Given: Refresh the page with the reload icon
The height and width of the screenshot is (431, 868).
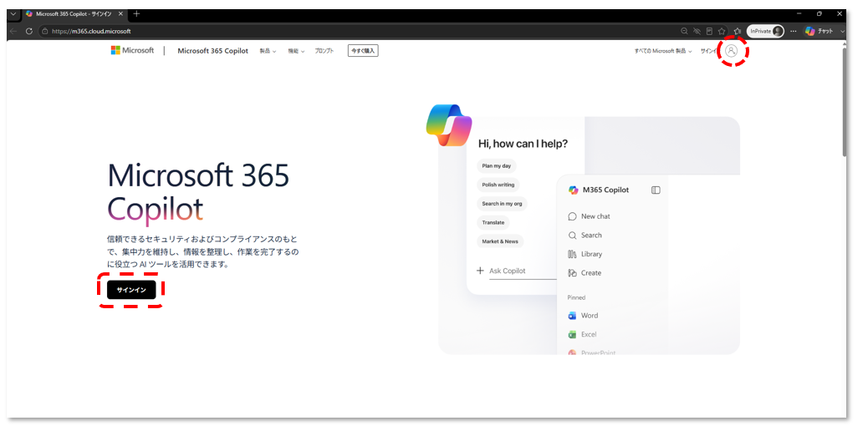Looking at the screenshot, I should point(28,32).
